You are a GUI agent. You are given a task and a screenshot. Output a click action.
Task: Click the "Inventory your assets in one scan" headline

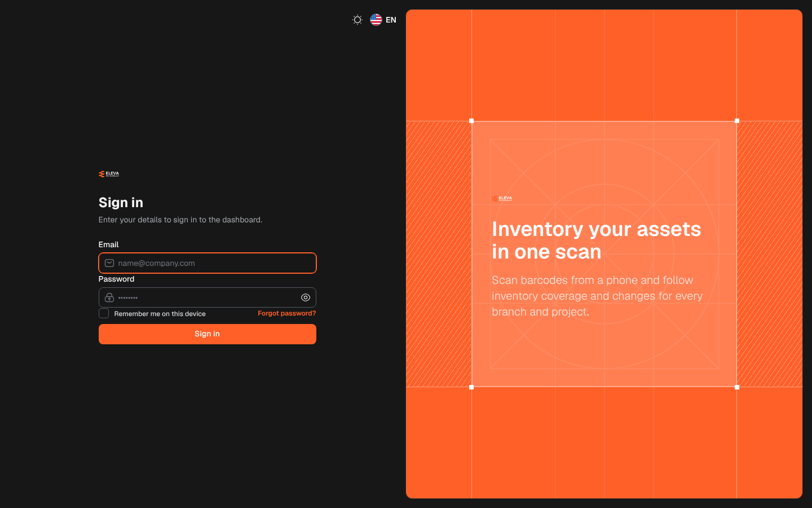click(x=597, y=240)
